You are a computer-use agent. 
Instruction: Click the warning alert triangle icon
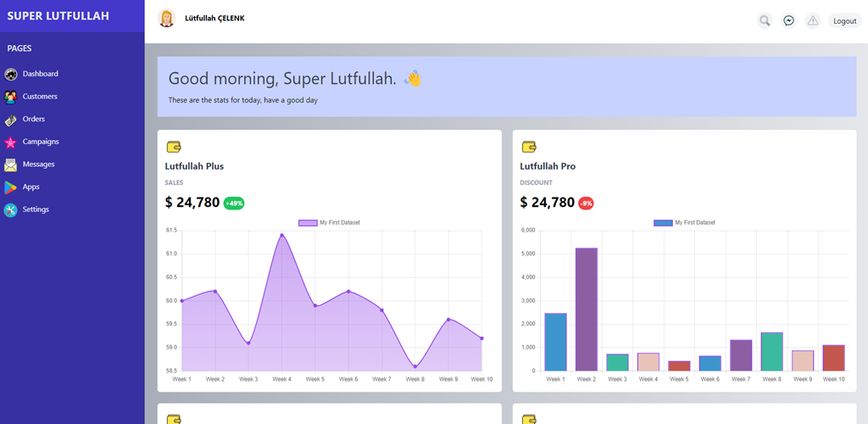pos(813,21)
